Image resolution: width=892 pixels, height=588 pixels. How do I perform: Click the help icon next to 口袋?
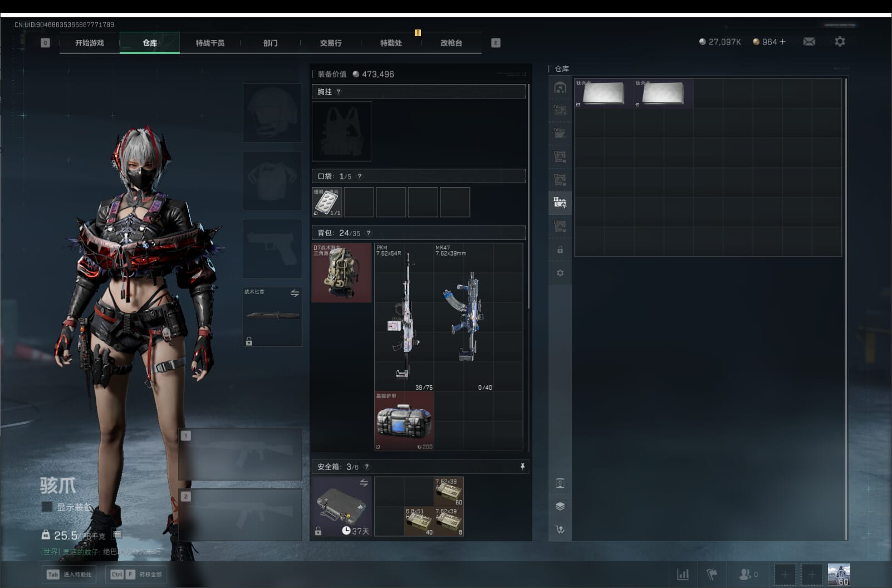coord(360,177)
